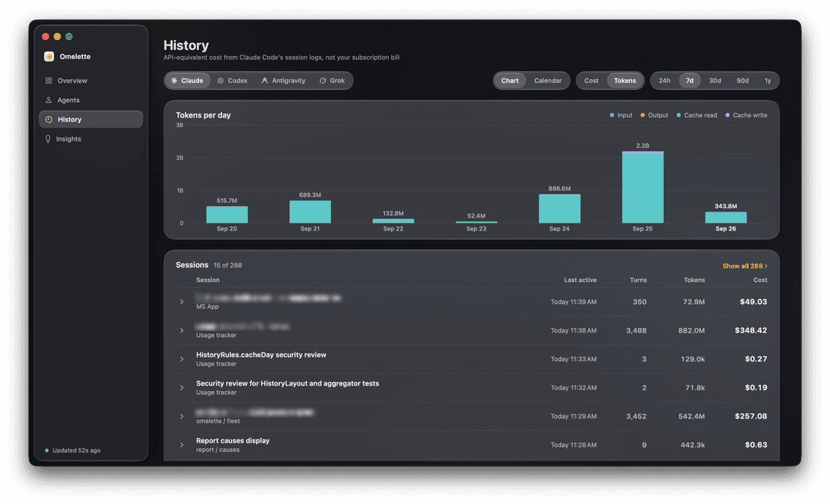Click the tall Sep 25 bar
Image resolution: width=830 pixels, height=504 pixels.
point(642,187)
